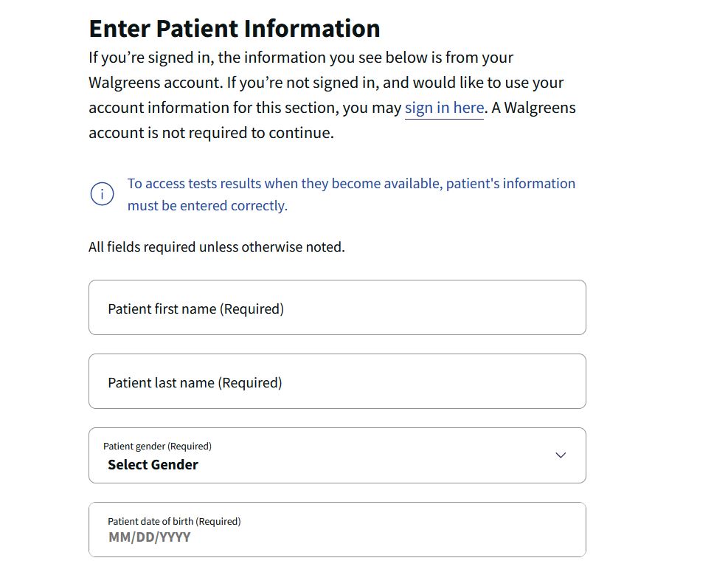Focus the Patient last name field
Viewport: 728px width, 572px height.
(337, 381)
